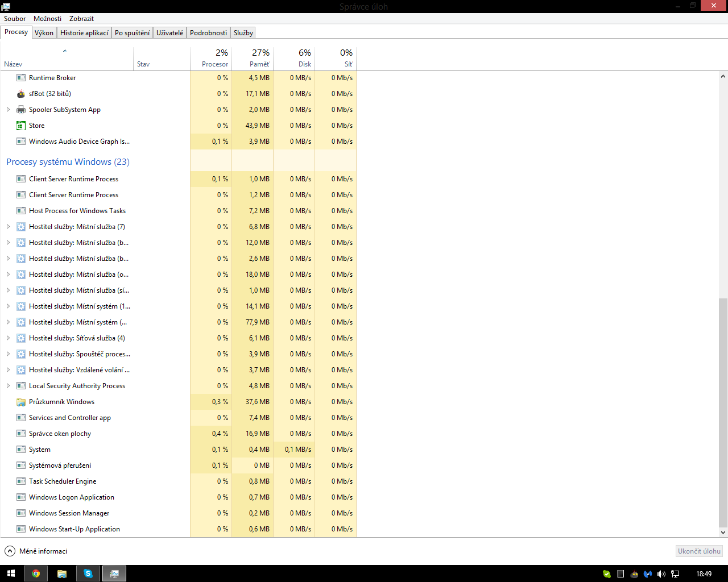The height and width of the screenshot is (582, 728).
Task: Click the Průzkumník Windows folder icon
Action: pyautogui.click(x=21, y=402)
